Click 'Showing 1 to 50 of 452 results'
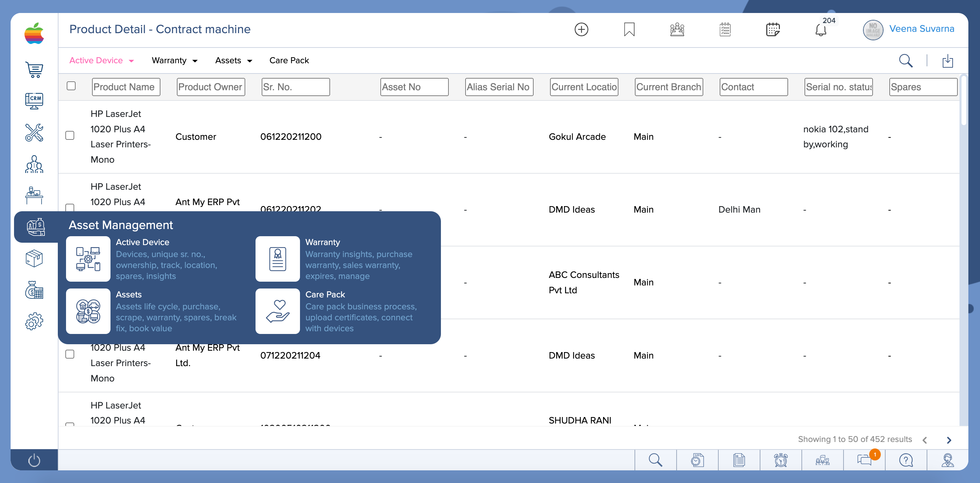 [855, 439]
